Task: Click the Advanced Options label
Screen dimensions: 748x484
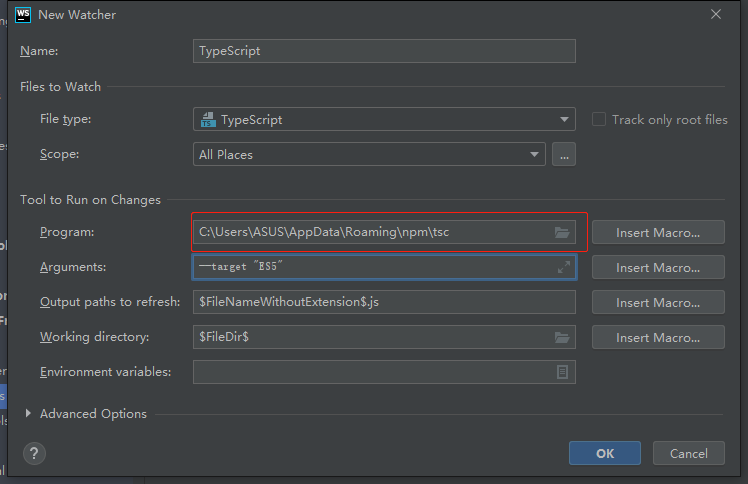Action: (94, 414)
